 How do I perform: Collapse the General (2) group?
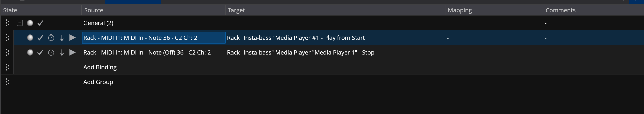[20, 23]
